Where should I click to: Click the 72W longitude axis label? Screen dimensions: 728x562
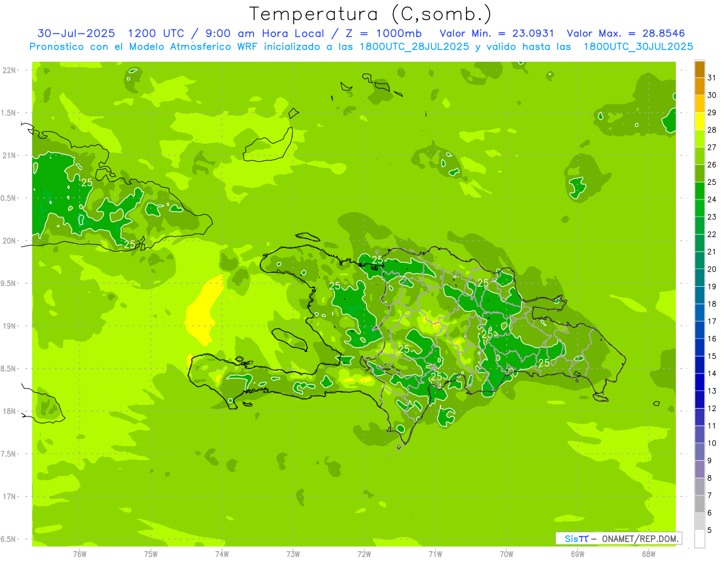[364, 553]
